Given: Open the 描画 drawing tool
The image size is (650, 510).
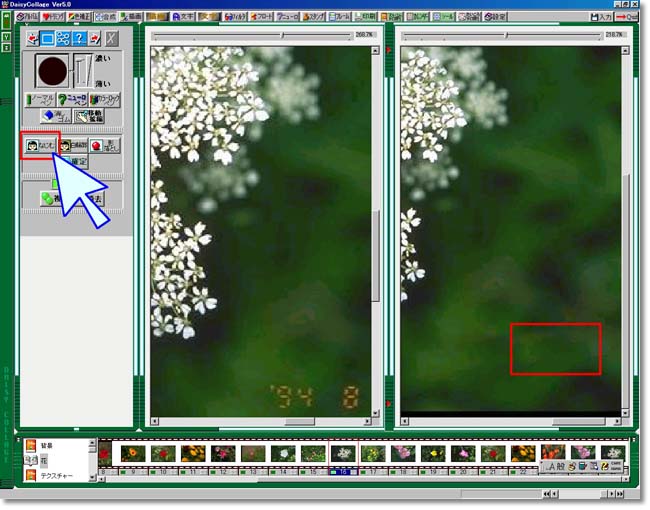Looking at the screenshot, I should pyautogui.click(x=131, y=17).
